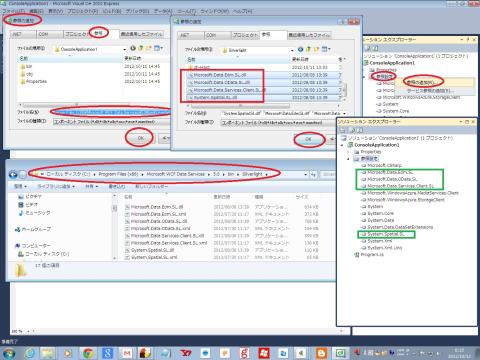Click first toolbar icon in front Solution Explorer
Viewport: 480px width, 360px height.
click(343, 130)
